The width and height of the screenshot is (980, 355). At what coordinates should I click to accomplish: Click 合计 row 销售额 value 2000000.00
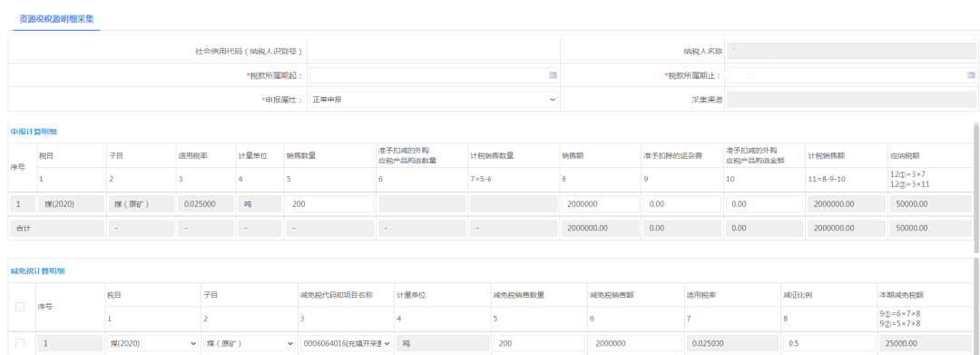pos(600,229)
